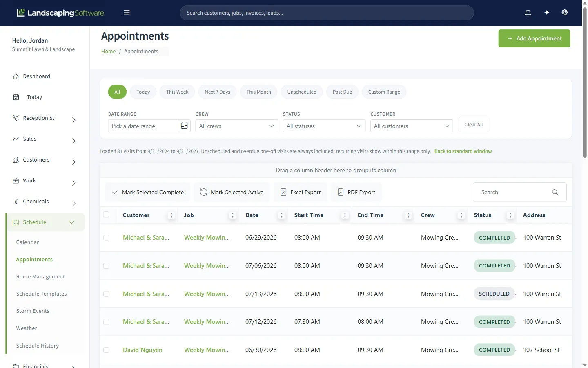Image resolution: width=588 pixels, height=368 pixels.
Task: Click the Excel Export icon
Action: 283,192
